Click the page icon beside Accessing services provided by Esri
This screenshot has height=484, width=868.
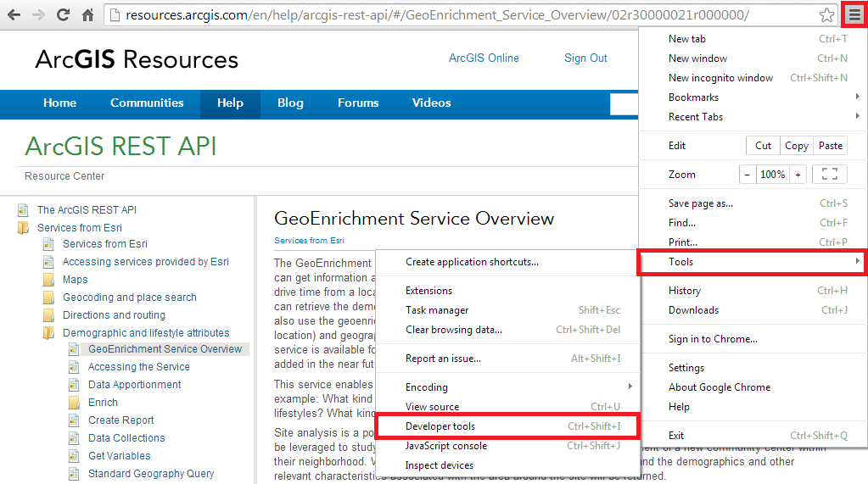48,262
